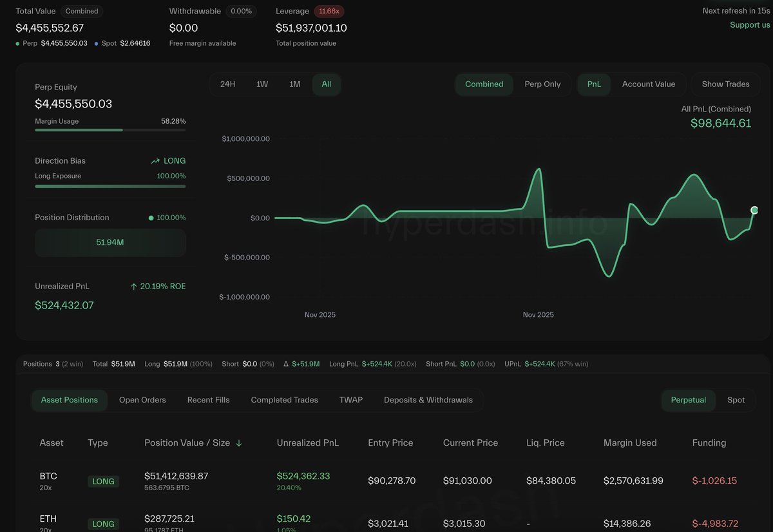The height and width of the screenshot is (532, 773).
Task: Click the LONG trend arrow icon
Action: tap(155, 161)
